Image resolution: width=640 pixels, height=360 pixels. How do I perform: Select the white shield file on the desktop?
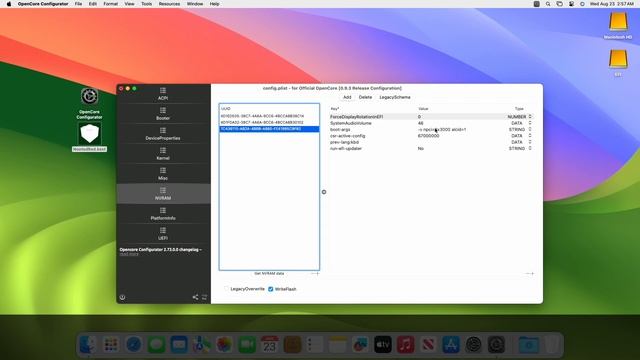pos(89,134)
